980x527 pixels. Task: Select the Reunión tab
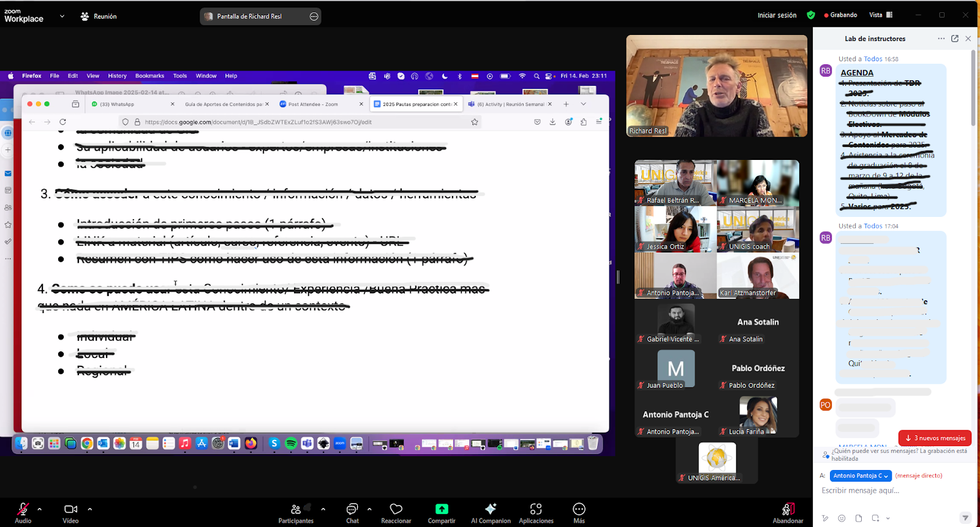point(99,17)
